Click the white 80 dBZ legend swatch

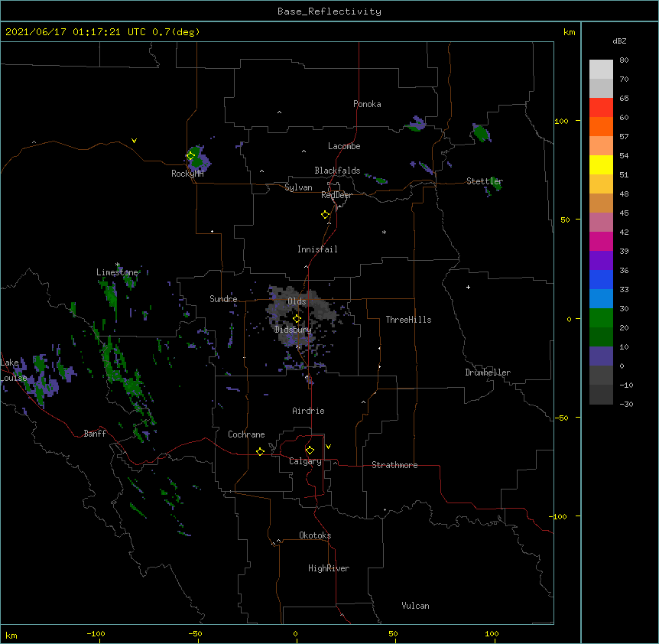point(601,70)
